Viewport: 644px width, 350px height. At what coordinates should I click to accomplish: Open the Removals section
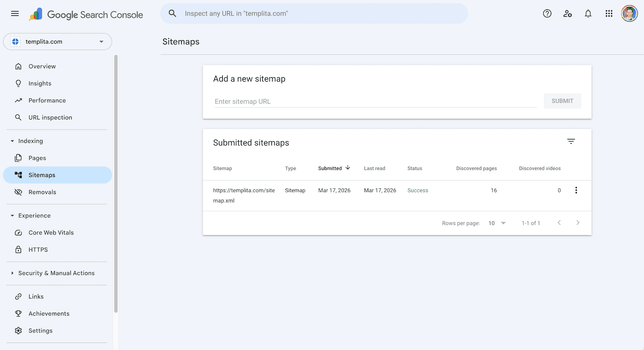pyautogui.click(x=42, y=192)
